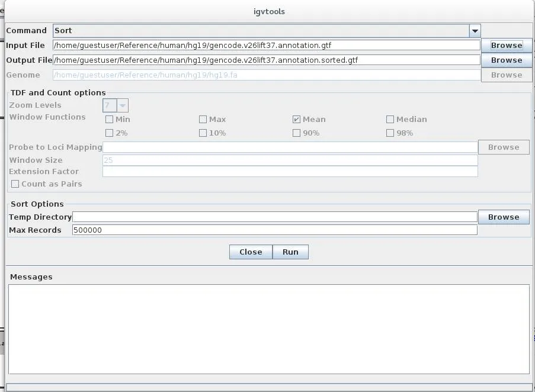
Task: Click the Output File path field
Action: click(267, 60)
